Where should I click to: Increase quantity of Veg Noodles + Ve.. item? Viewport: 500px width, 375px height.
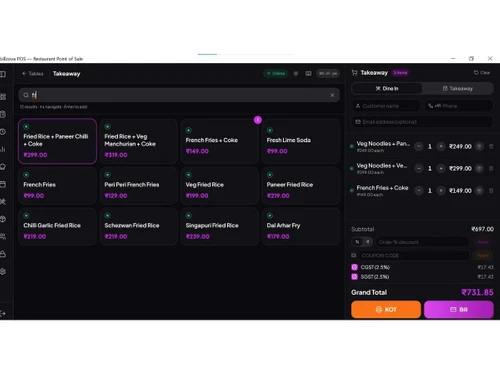441,168
